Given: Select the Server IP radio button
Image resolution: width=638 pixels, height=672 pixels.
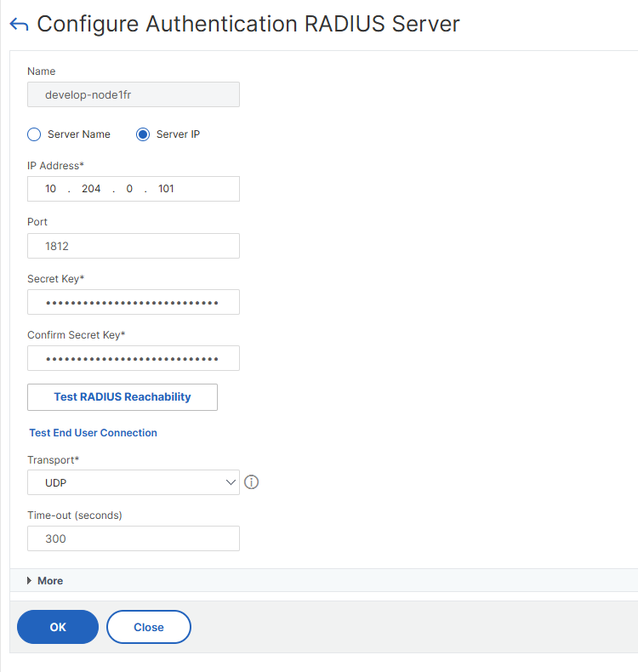Looking at the screenshot, I should (x=143, y=134).
